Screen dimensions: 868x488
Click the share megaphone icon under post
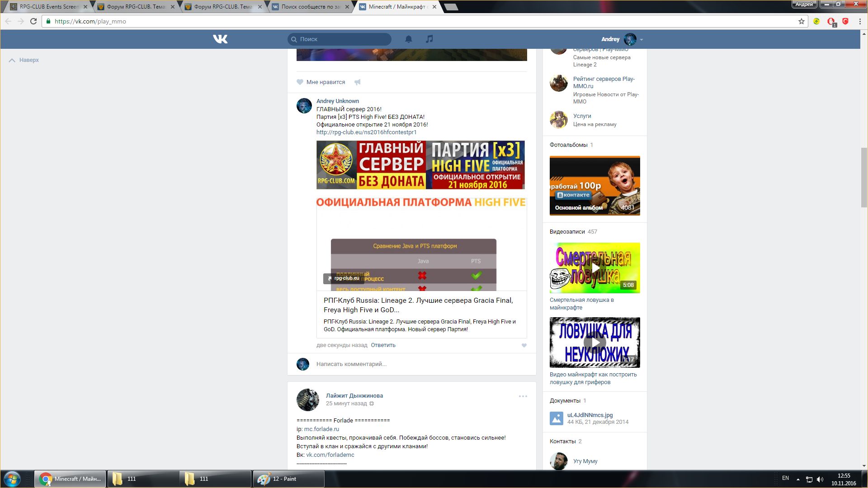tap(357, 82)
